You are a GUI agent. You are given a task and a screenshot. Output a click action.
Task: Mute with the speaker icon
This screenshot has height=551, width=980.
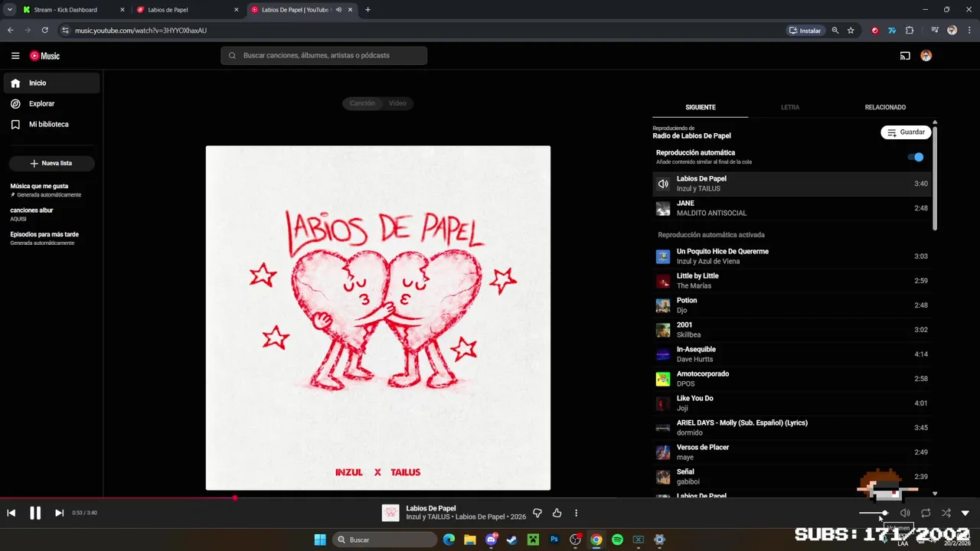click(905, 513)
